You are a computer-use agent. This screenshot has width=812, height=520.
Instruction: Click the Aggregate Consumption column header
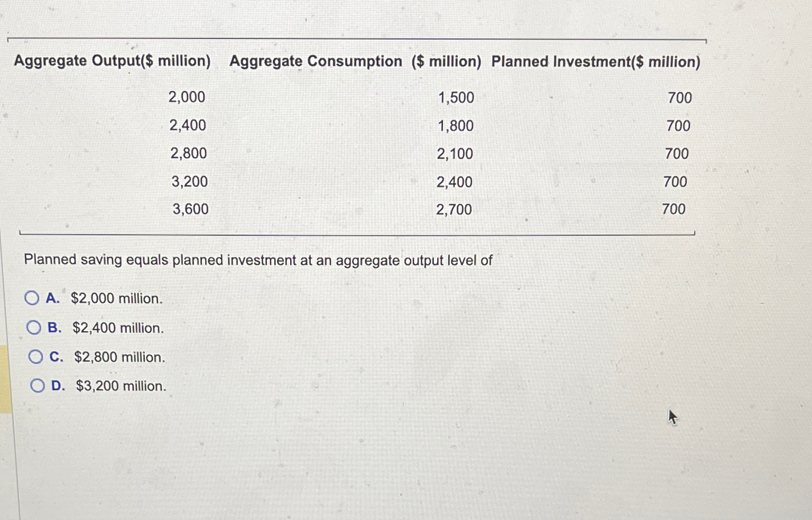355,61
